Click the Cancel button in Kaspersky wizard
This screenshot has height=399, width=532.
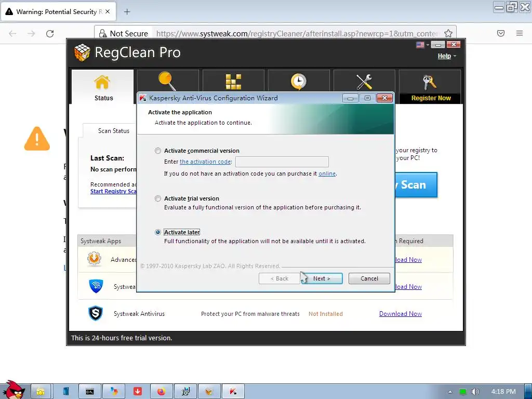(369, 278)
